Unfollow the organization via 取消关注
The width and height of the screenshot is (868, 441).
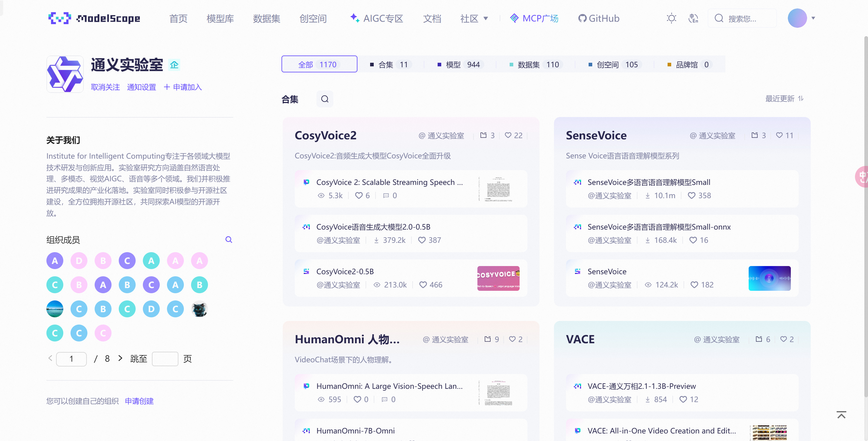click(105, 87)
